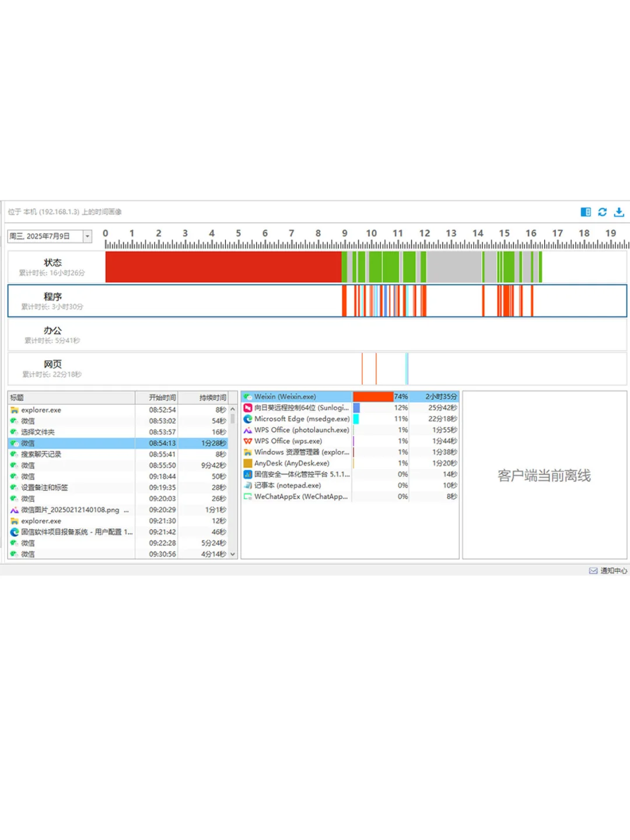Click the 国信安全一体化管控平台 icon

(248, 474)
